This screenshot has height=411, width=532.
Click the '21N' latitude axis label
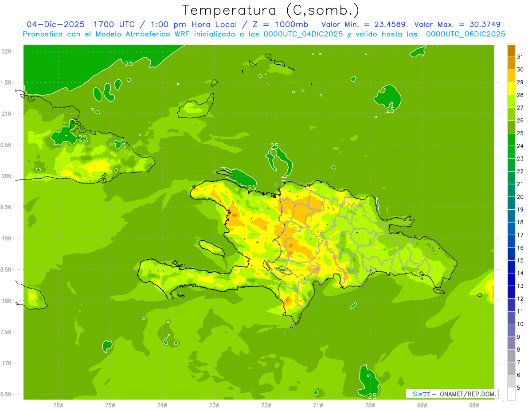pos(7,114)
